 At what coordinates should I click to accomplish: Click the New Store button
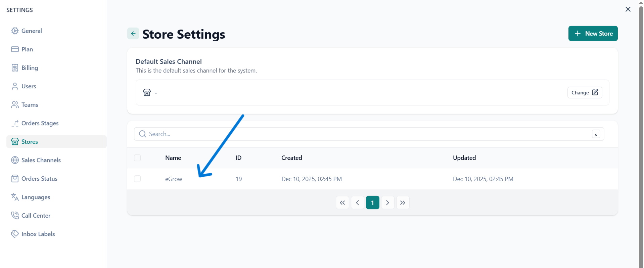click(x=593, y=34)
